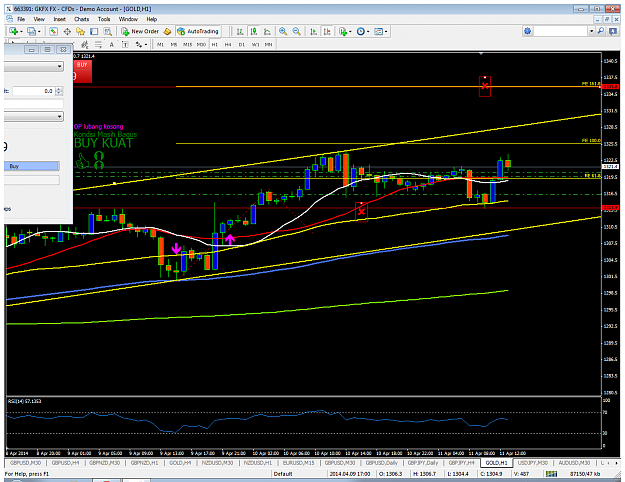Open the search box dropdown arrow
Screen dimensions: 625x482
pyautogui.click(x=592, y=31)
